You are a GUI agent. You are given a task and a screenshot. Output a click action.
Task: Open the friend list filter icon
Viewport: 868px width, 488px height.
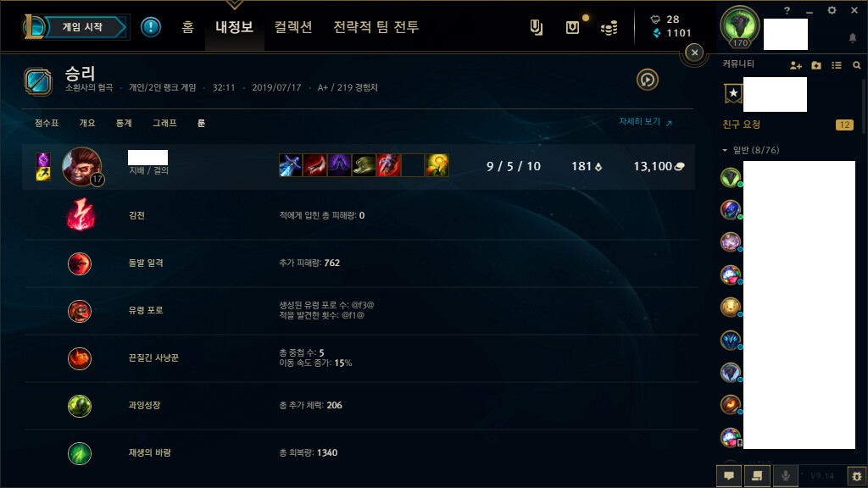point(837,65)
